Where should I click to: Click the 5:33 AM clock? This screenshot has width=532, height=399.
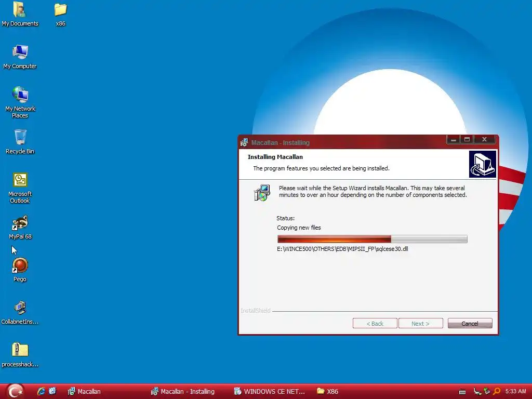[x=515, y=392]
